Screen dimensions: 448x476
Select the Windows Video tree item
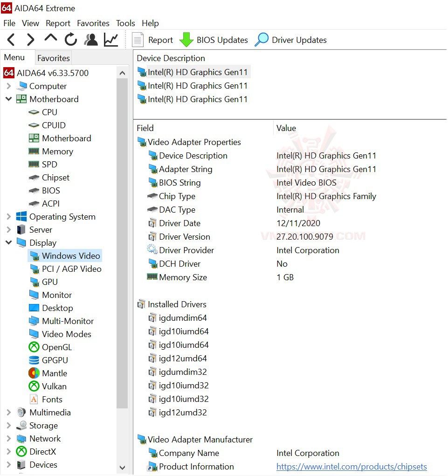[65, 256]
